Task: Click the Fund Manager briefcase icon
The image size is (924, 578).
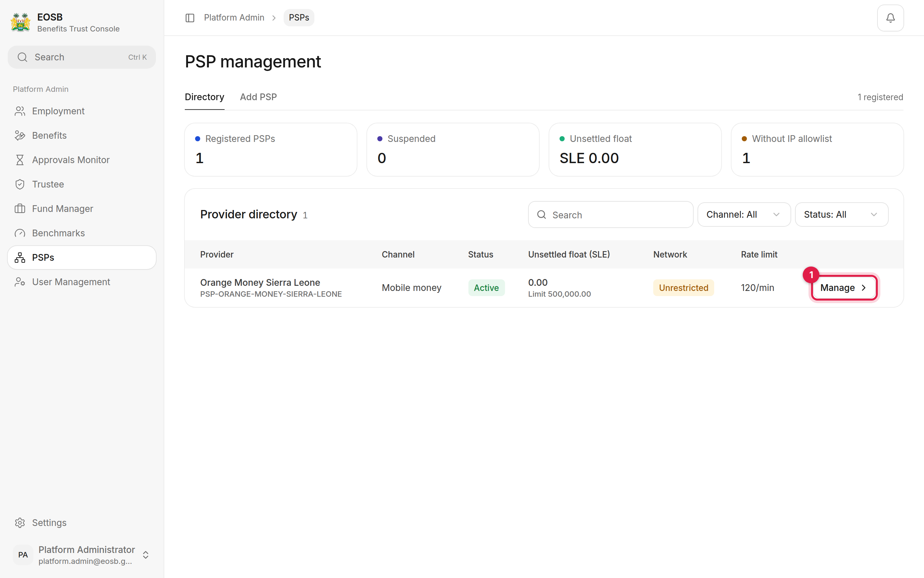Action: [20, 209]
